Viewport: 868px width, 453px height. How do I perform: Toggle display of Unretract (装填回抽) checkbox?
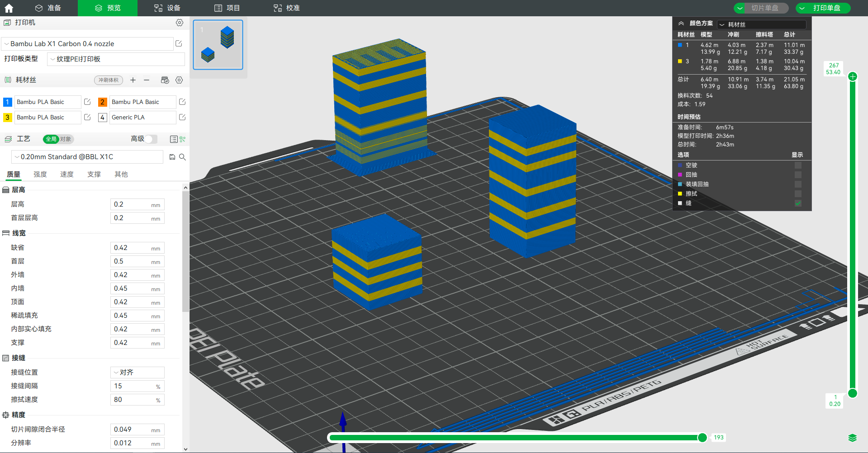[798, 184]
